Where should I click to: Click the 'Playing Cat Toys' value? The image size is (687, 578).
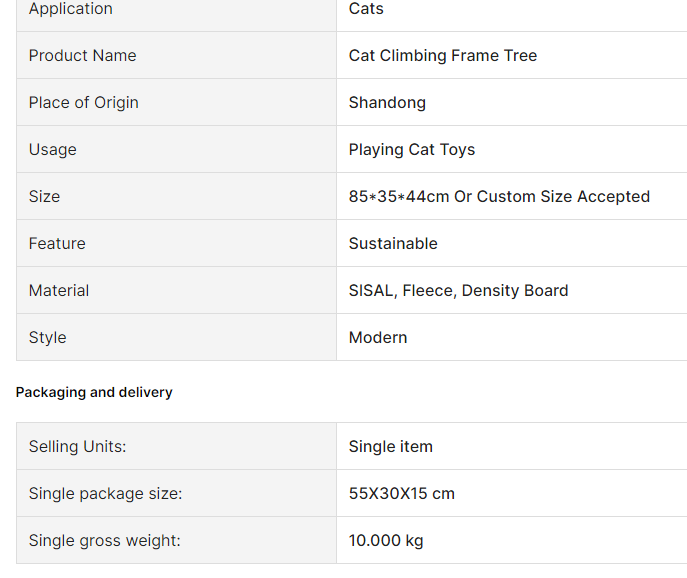411,150
